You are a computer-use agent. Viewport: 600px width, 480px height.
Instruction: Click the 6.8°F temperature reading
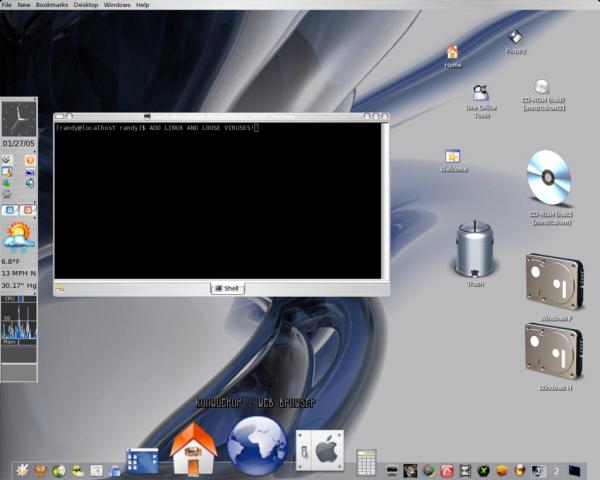(x=11, y=262)
